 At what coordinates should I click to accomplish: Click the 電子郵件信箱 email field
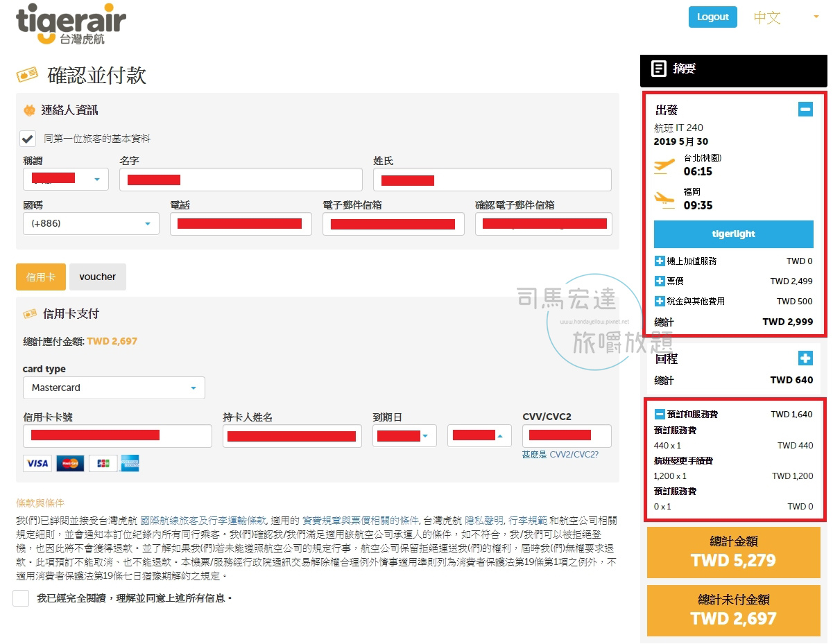point(393,224)
